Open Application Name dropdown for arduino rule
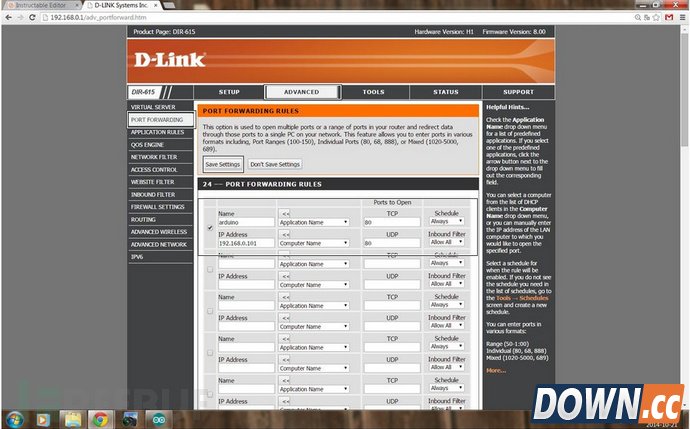 tap(314, 221)
